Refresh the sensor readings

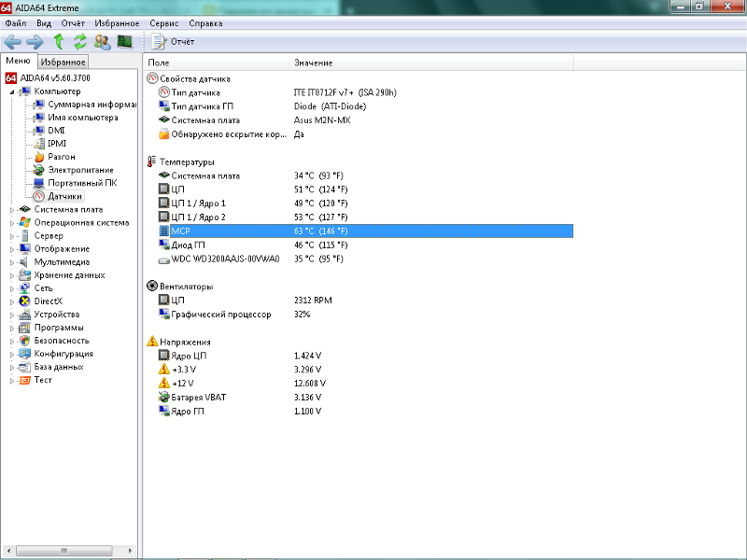tap(80, 42)
